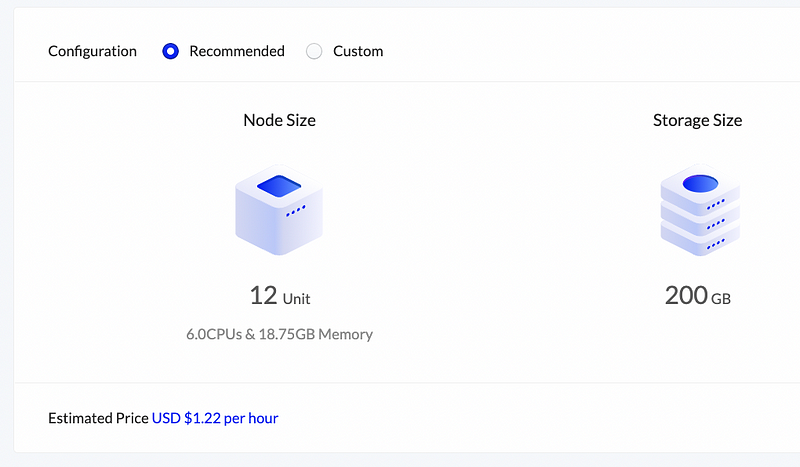800x467 pixels.
Task: Click the Storage Size stacked disks icon
Action: pos(700,209)
